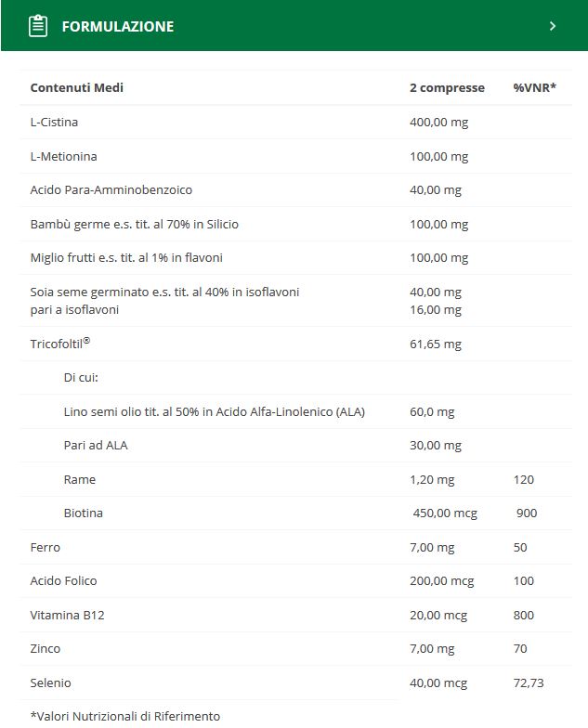Click the Ferro row label
The width and height of the screenshot is (588, 728).
(x=45, y=548)
